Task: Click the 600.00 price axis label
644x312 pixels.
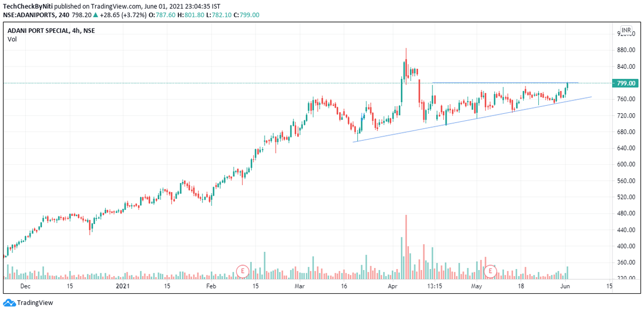Action: [626, 165]
